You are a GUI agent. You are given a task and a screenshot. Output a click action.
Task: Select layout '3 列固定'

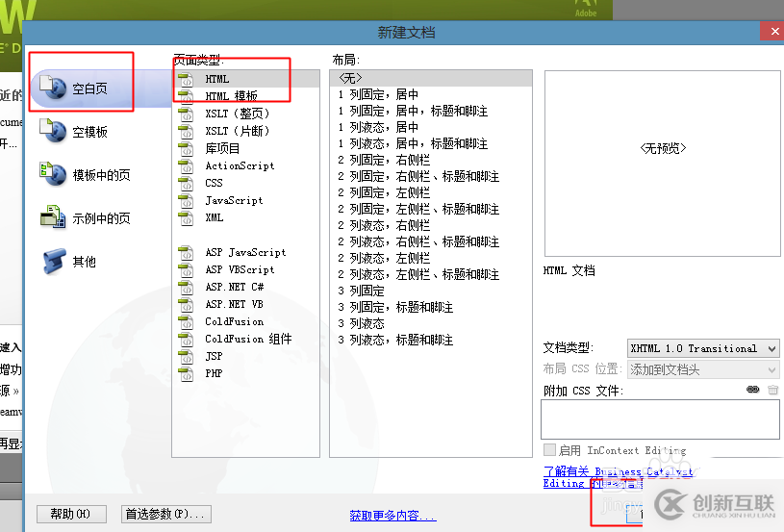coord(431,291)
